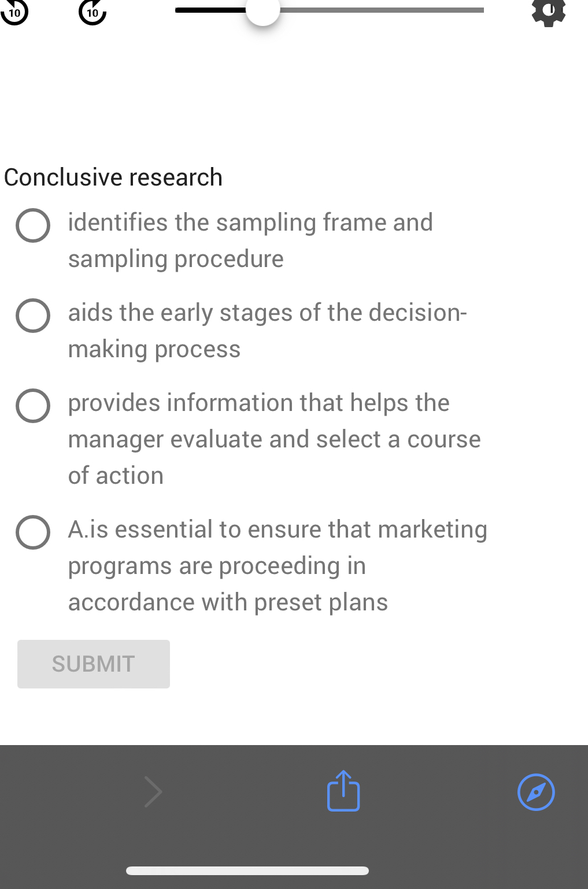Select "provides information that helps the manager"

click(x=33, y=406)
